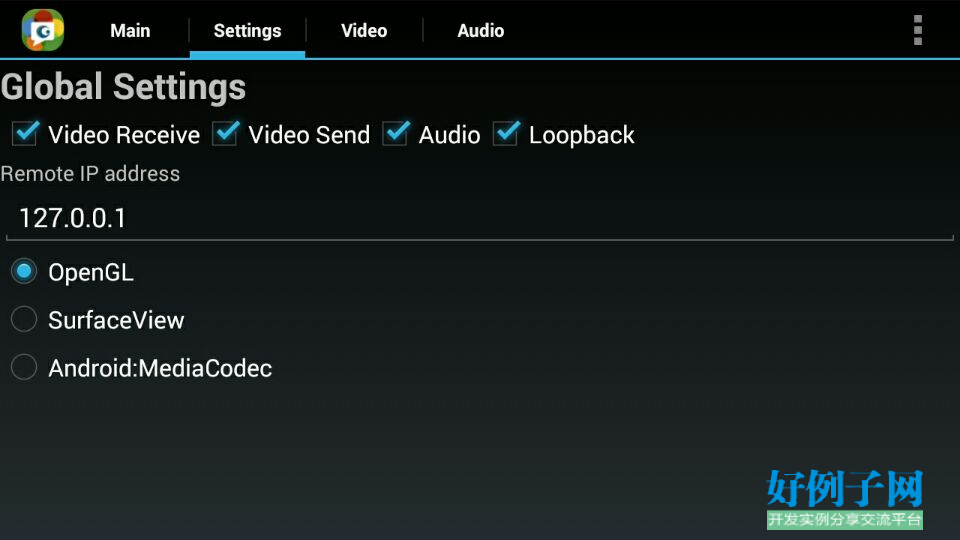This screenshot has width=960, height=540.
Task: Go to the Audio tab
Action: coord(481,31)
